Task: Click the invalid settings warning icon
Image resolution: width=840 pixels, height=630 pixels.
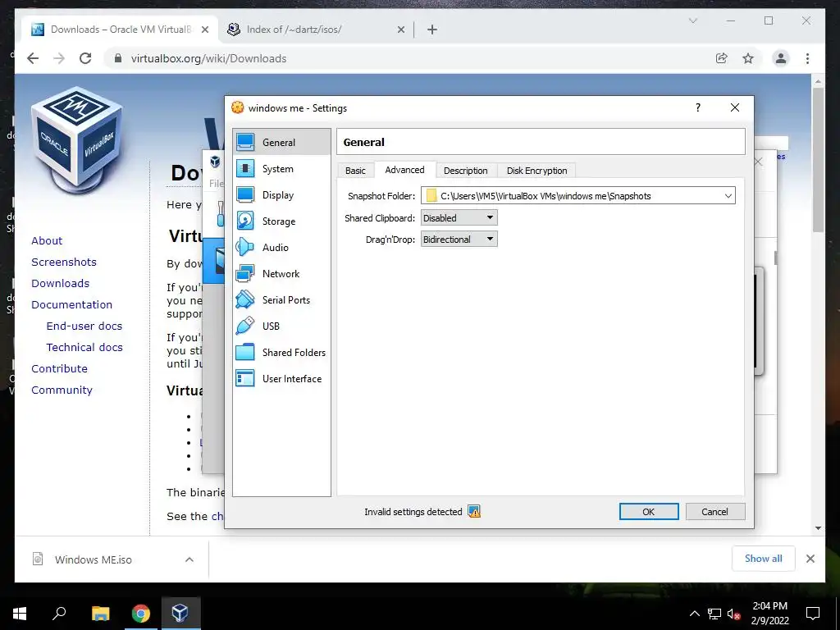Action: click(474, 512)
